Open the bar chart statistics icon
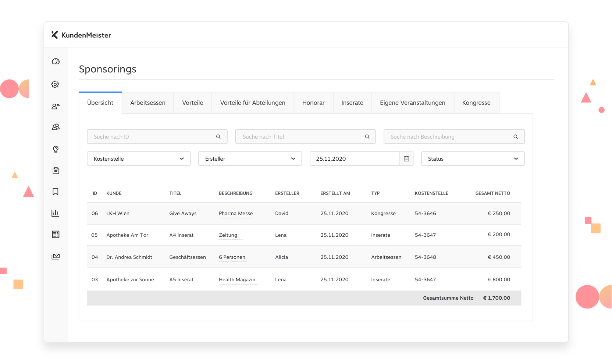This screenshot has height=364, width=612. click(55, 213)
